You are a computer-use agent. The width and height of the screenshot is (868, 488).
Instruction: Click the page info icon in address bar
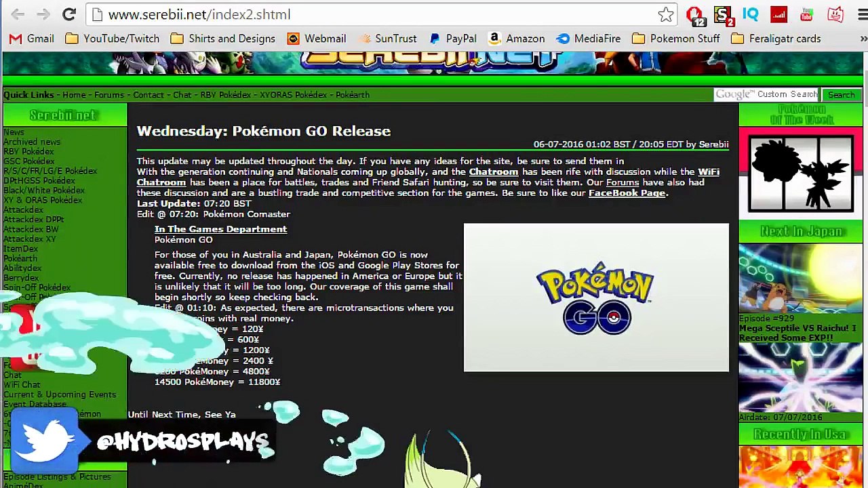97,14
